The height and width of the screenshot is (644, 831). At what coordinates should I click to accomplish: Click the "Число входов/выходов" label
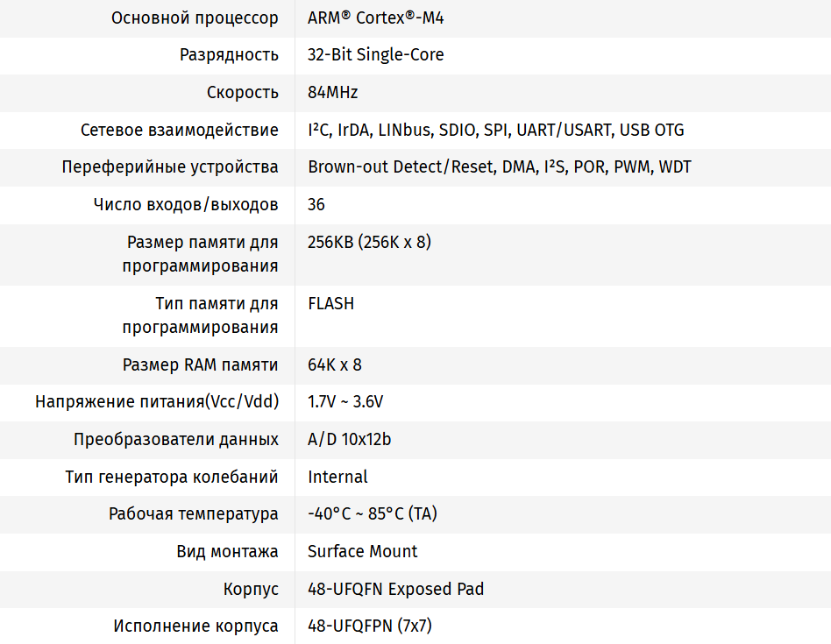(186, 204)
